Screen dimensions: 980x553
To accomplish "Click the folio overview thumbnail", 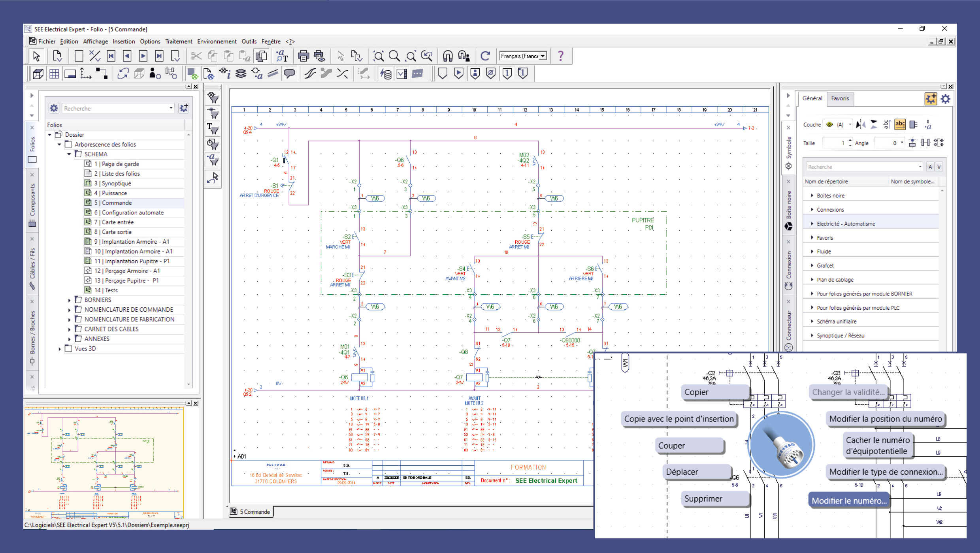I will coord(104,463).
